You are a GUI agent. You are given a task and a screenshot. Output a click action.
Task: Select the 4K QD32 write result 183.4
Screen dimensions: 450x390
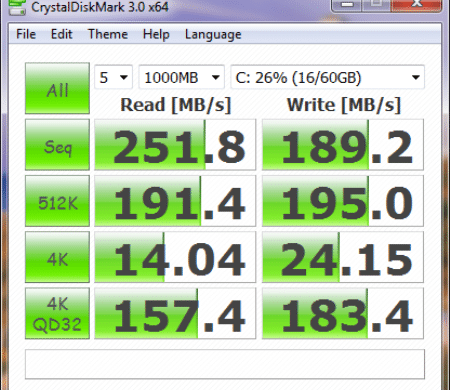[x=343, y=314]
